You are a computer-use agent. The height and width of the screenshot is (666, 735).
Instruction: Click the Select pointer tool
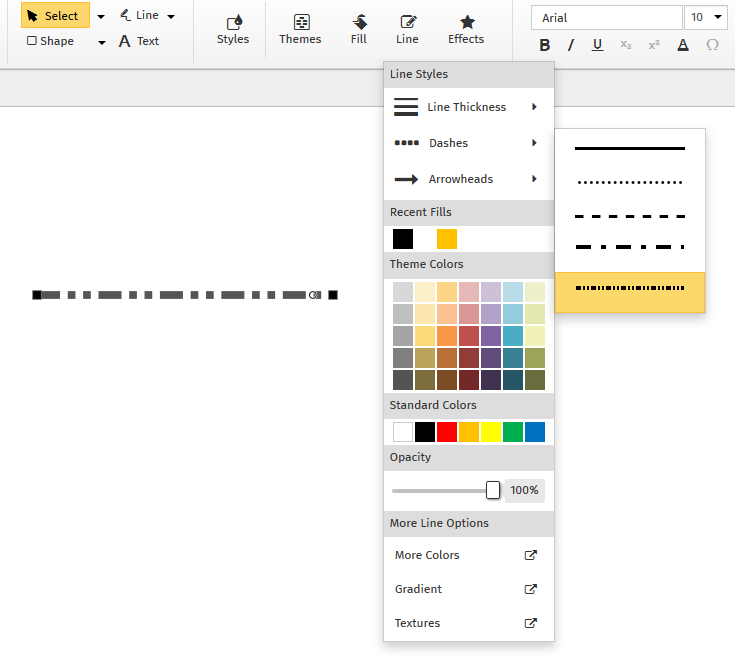[x=54, y=16]
